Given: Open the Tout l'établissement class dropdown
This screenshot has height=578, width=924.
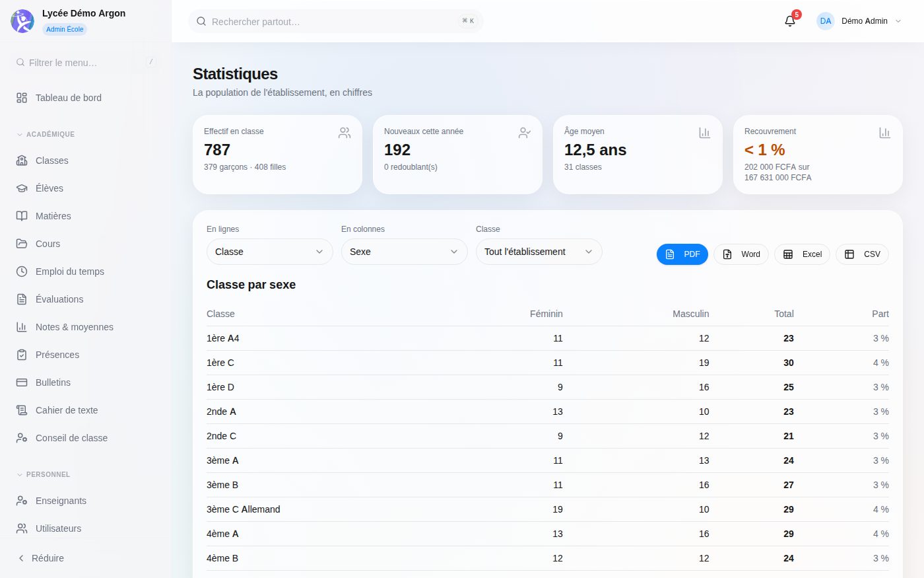Looking at the screenshot, I should point(539,252).
